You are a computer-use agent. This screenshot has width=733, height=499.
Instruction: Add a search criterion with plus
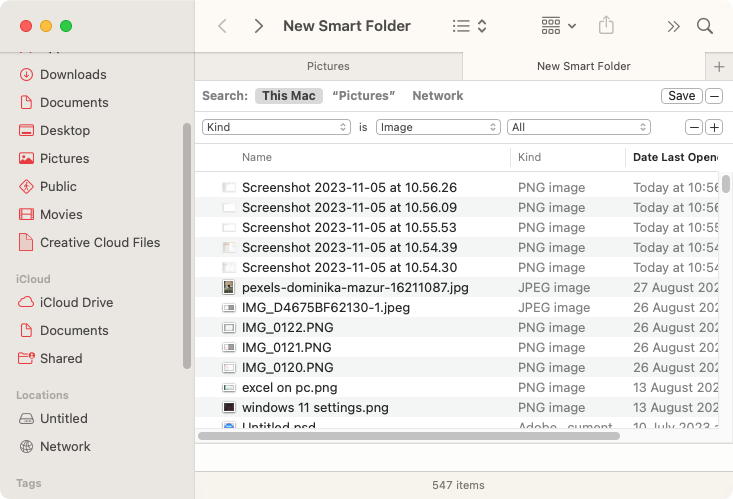click(x=714, y=127)
